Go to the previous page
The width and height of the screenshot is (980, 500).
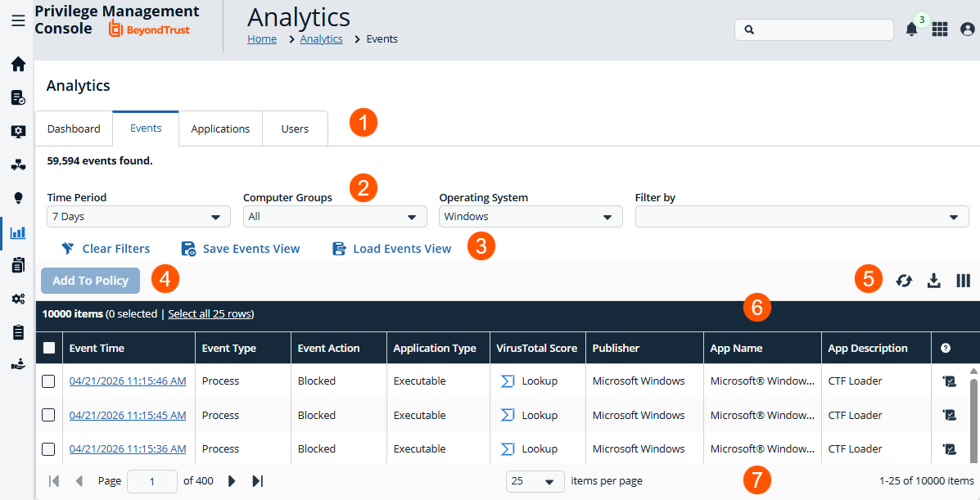click(x=79, y=480)
